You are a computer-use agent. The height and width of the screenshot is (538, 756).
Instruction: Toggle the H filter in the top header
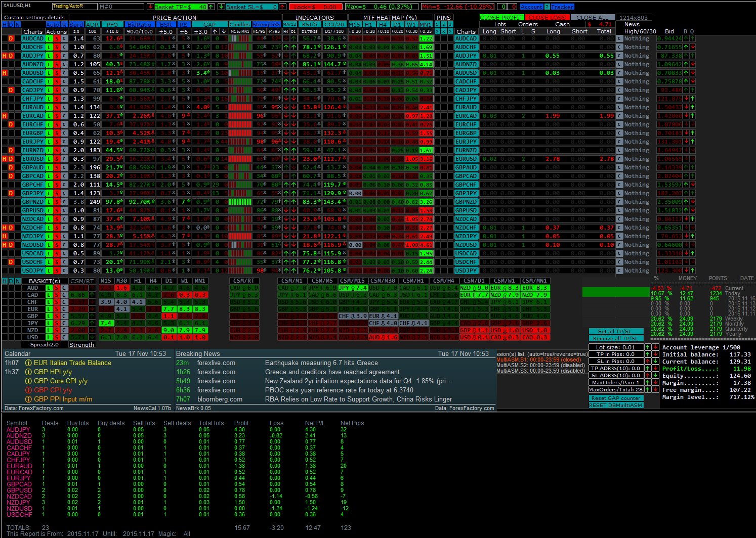(5, 24)
